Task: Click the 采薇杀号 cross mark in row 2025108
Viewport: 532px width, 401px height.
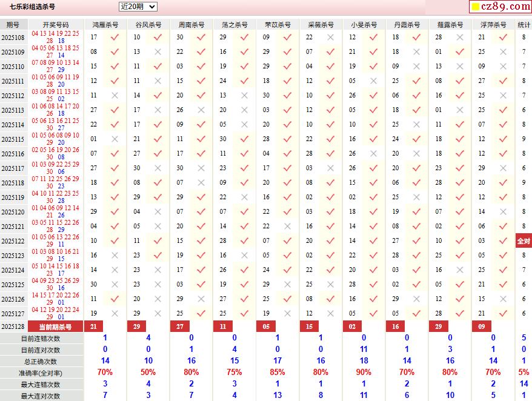Action: point(330,38)
